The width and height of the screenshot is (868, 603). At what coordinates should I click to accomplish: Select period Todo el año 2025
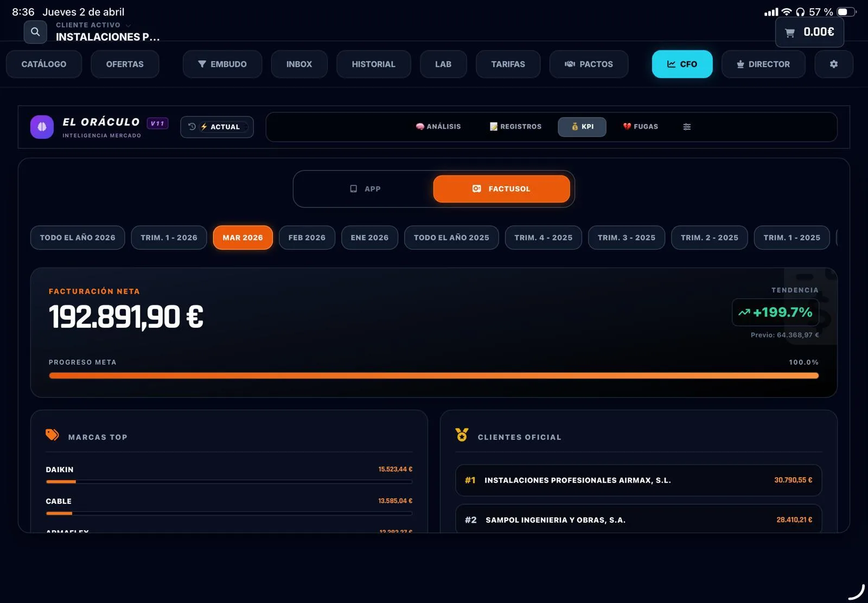(451, 238)
